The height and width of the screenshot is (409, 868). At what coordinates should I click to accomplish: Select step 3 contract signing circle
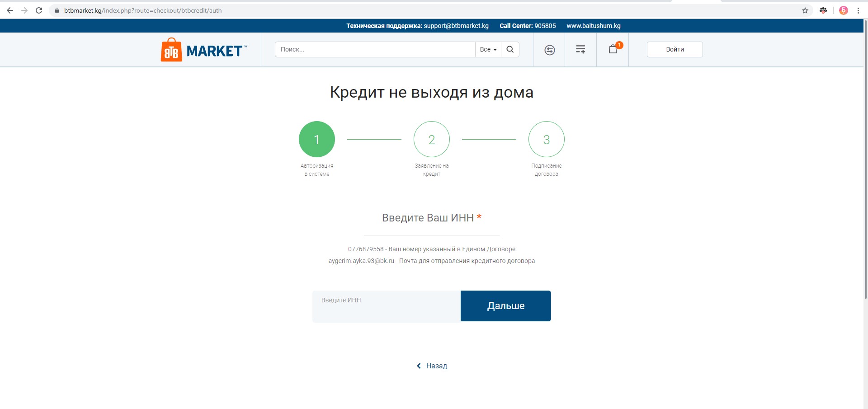coord(546,139)
